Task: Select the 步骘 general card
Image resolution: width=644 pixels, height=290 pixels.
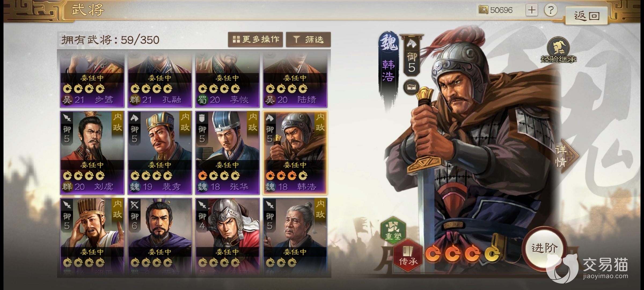Action: [x=92, y=79]
